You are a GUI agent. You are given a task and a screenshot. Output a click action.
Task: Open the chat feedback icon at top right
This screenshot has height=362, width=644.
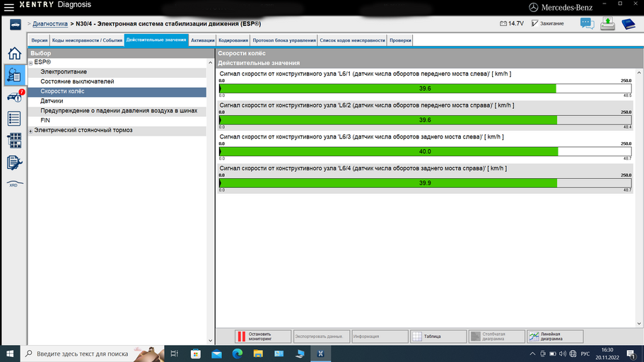587,24
